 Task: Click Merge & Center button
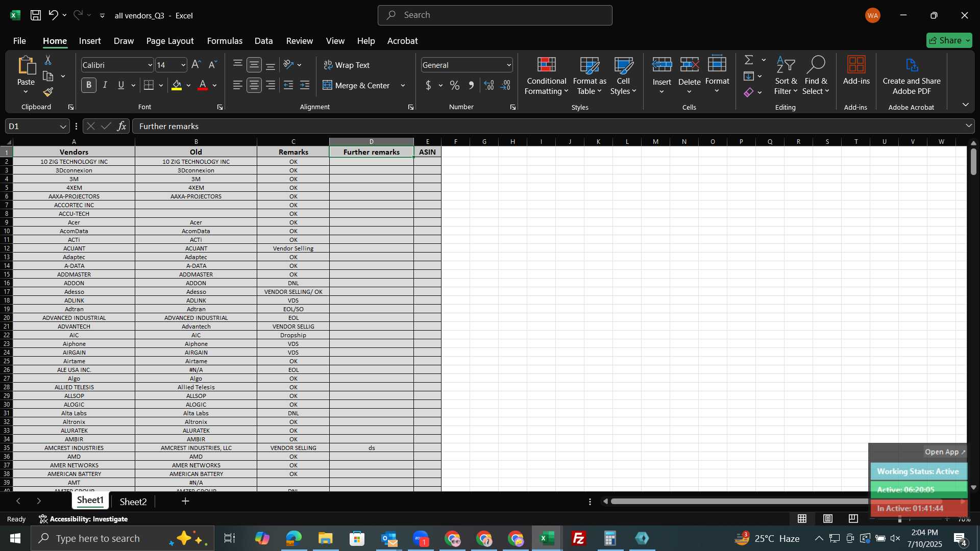(x=356, y=85)
